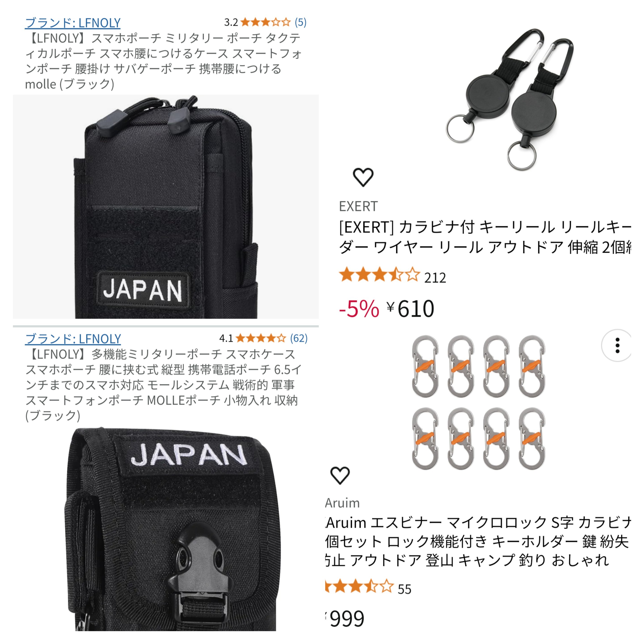Open 【LFNOLY】スマホポーチ ミリタリー title text
Image resolution: width=644 pixels, height=644 pixels.
[163, 61]
